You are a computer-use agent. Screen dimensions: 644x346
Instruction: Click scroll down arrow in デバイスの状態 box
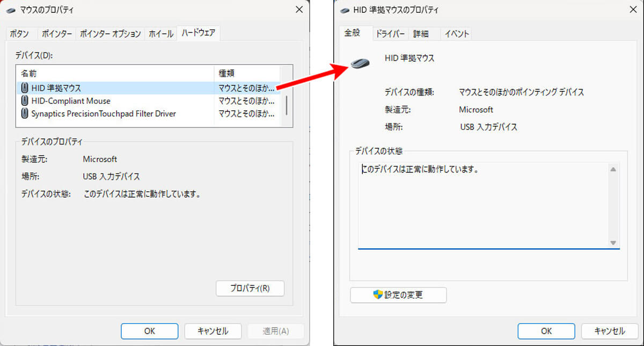pos(613,243)
